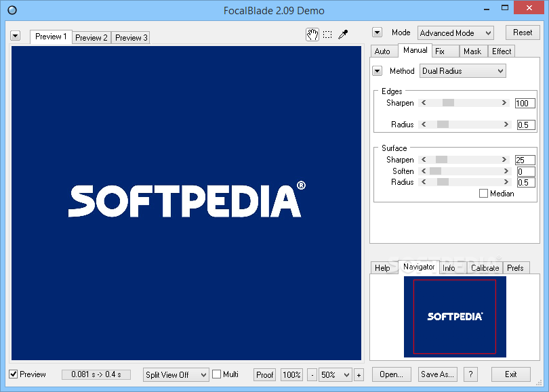Click right arrow of Surface Radius slider
549x392 pixels.
tap(506, 182)
